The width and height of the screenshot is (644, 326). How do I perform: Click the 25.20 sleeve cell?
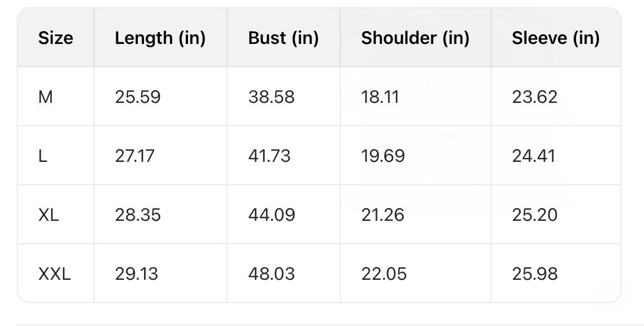(534, 215)
